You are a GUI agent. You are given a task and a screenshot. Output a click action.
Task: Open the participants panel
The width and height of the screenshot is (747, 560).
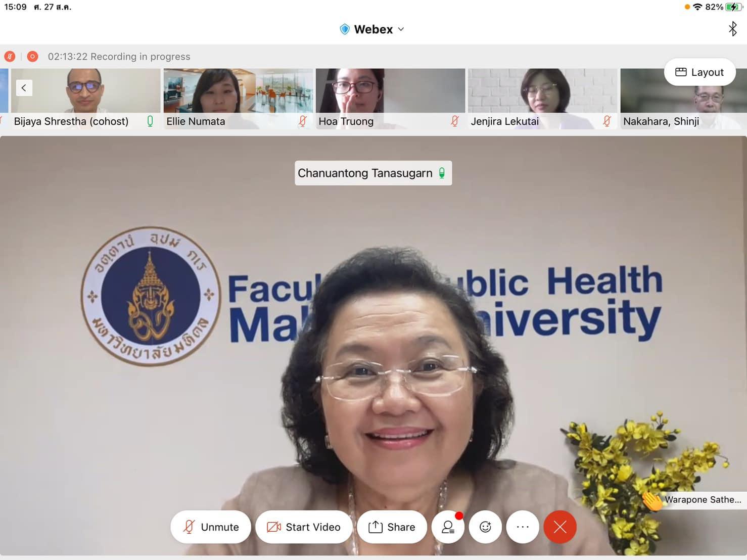[448, 527]
